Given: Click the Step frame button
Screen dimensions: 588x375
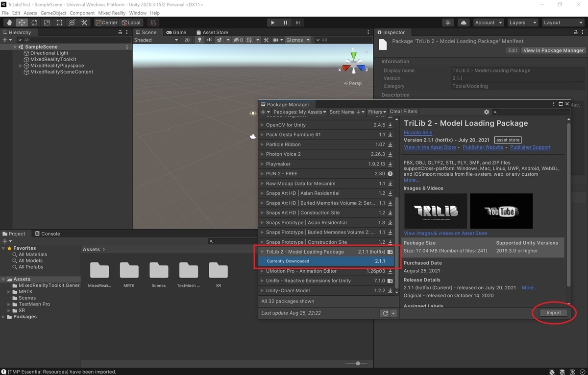Looking at the screenshot, I should point(297,23).
